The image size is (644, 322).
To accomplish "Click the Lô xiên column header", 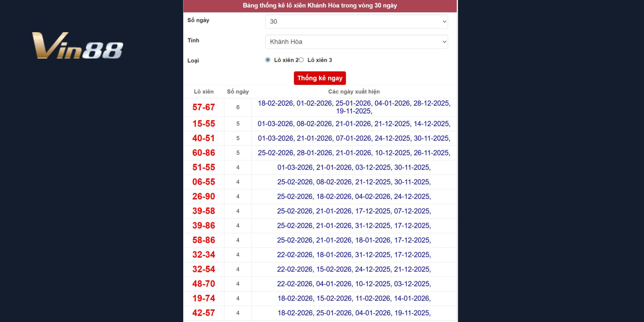I will point(204,91).
